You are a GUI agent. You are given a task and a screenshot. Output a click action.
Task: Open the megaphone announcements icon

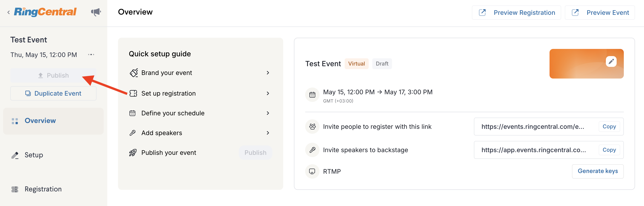(96, 12)
